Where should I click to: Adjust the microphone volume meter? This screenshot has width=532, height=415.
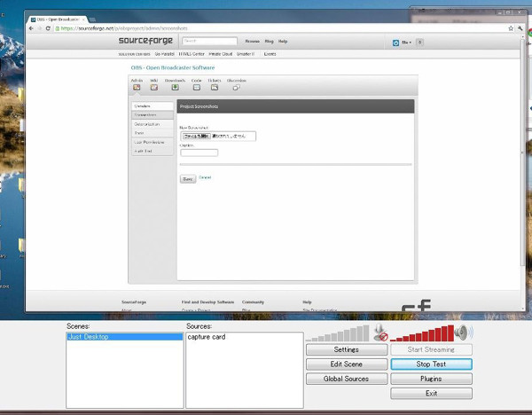(338, 333)
